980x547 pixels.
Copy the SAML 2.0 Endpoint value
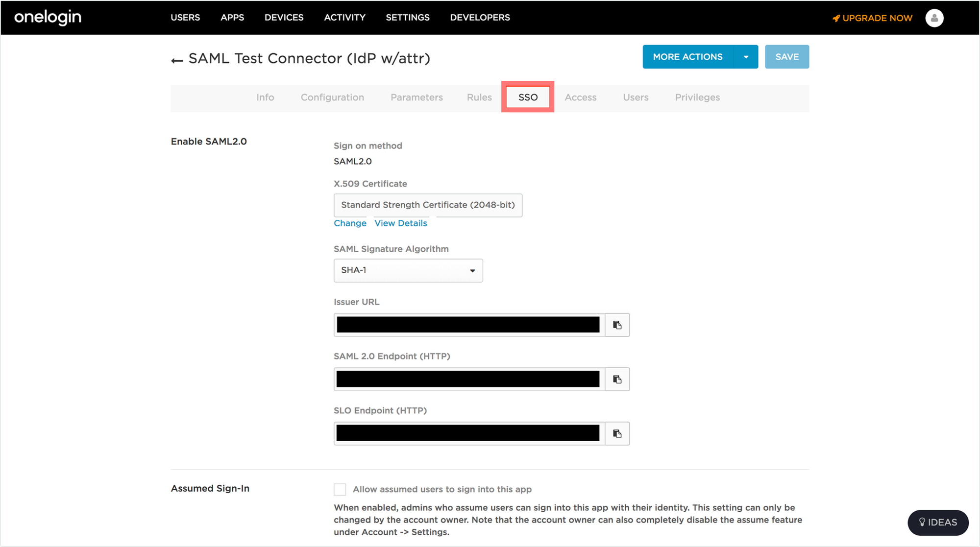click(x=617, y=379)
